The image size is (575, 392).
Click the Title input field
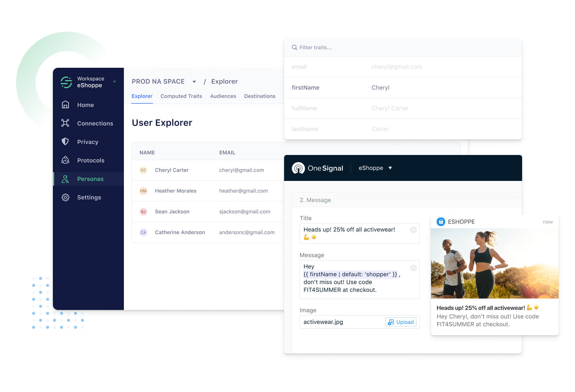point(360,233)
